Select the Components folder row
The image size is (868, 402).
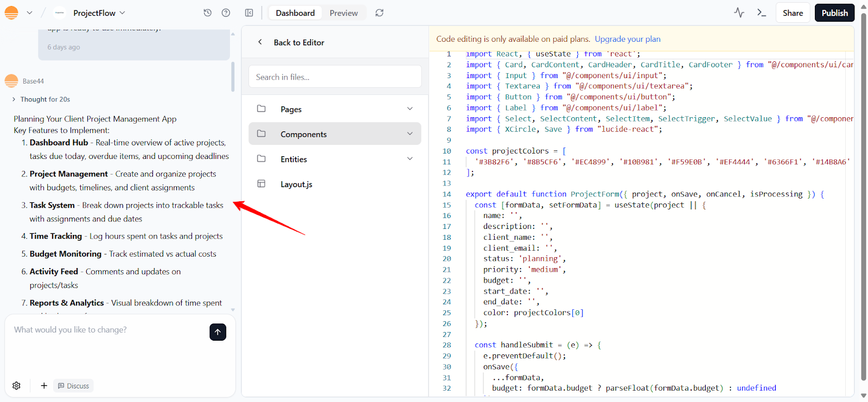pos(335,134)
